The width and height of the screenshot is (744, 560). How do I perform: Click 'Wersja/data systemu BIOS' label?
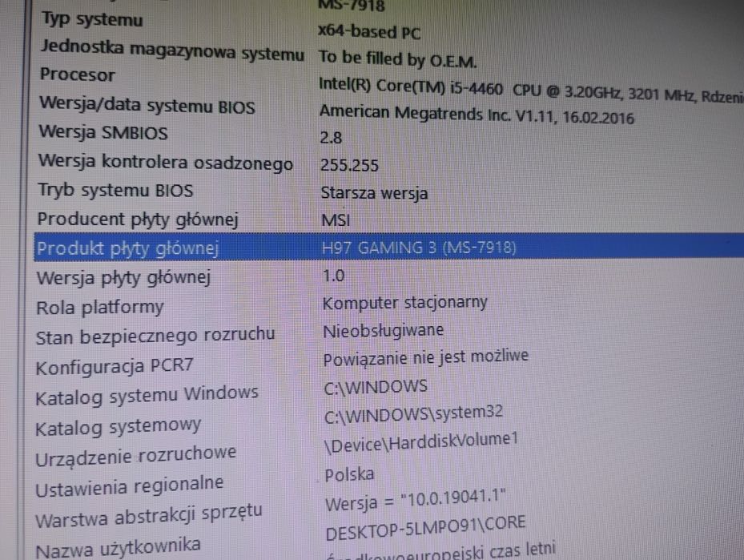pos(147,105)
